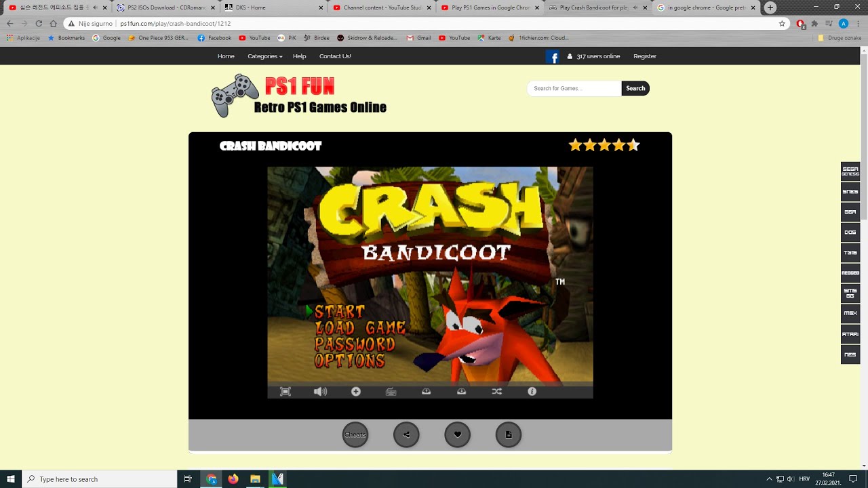
Task: Click the taskbar Type here to search box
Action: (x=100, y=479)
